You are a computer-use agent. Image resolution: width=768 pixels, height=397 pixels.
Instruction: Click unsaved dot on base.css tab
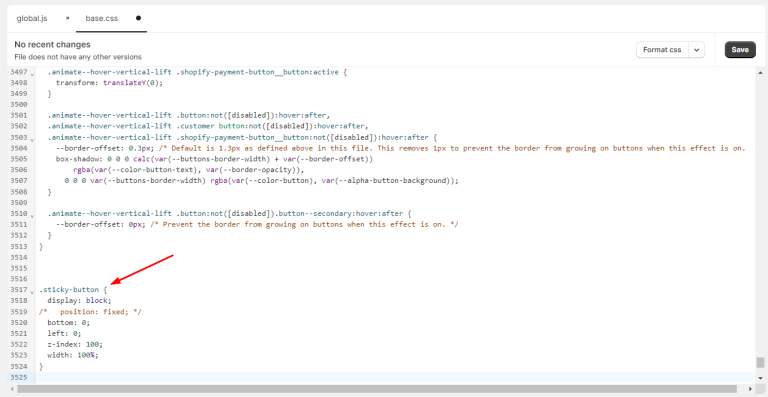[138, 18]
